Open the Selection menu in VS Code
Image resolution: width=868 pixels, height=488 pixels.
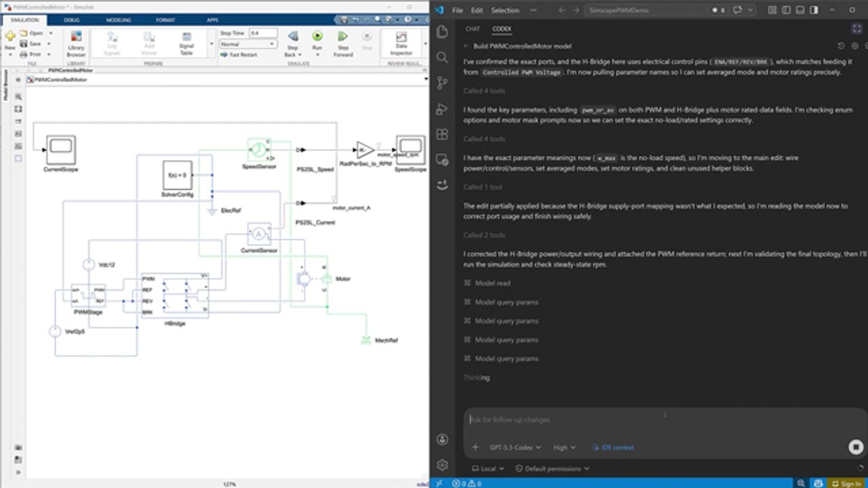[x=505, y=10]
